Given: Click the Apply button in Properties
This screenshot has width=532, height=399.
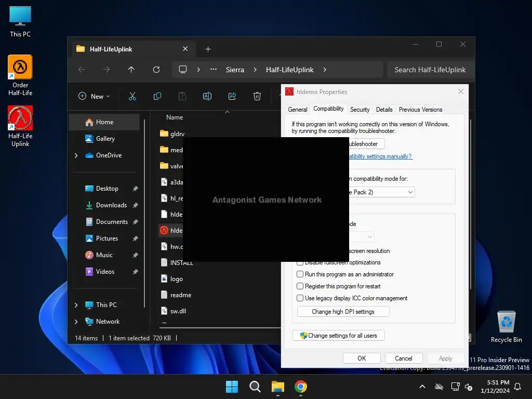Looking at the screenshot, I should click(x=445, y=358).
